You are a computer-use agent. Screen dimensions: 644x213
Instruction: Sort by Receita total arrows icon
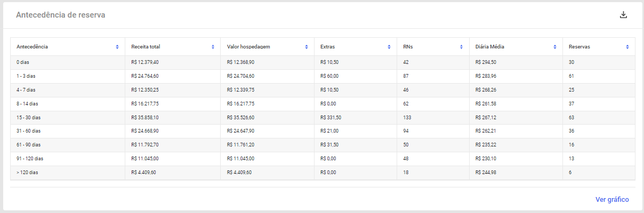point(213,47)
